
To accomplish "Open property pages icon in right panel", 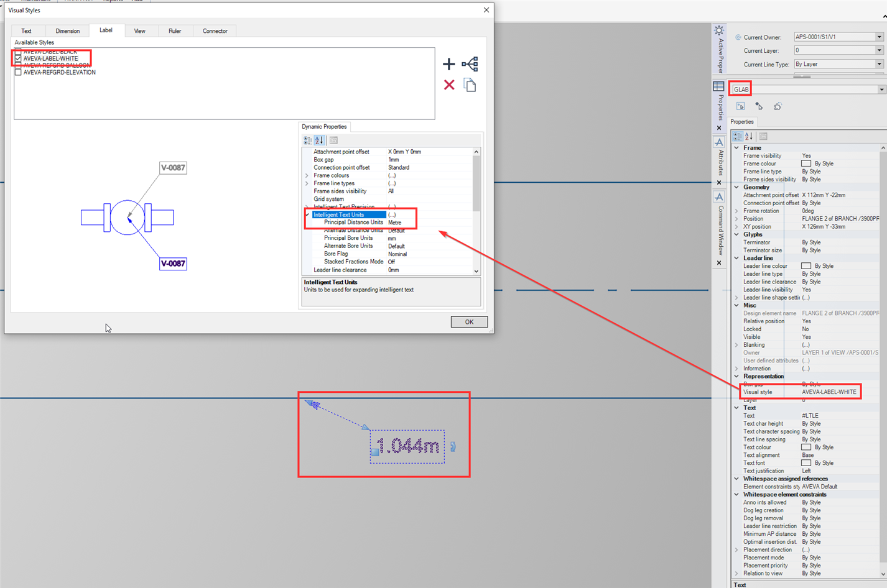I will (x=763, y=137).
